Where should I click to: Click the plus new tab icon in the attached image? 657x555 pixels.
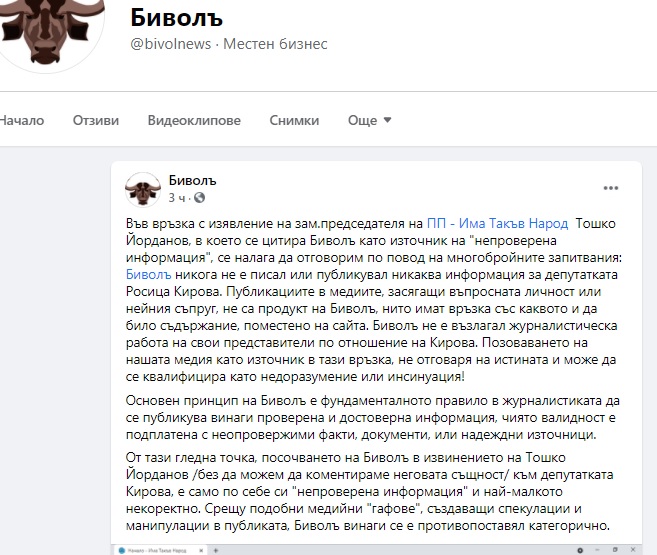[216, 550]
